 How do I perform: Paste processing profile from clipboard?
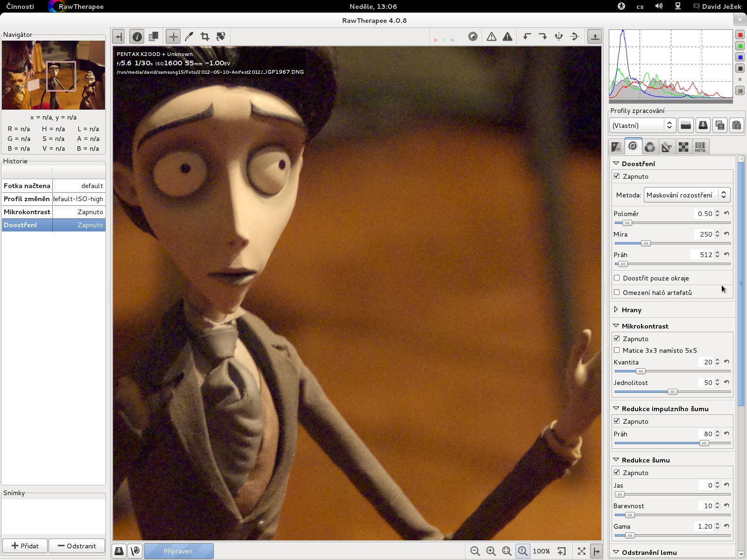736,125
